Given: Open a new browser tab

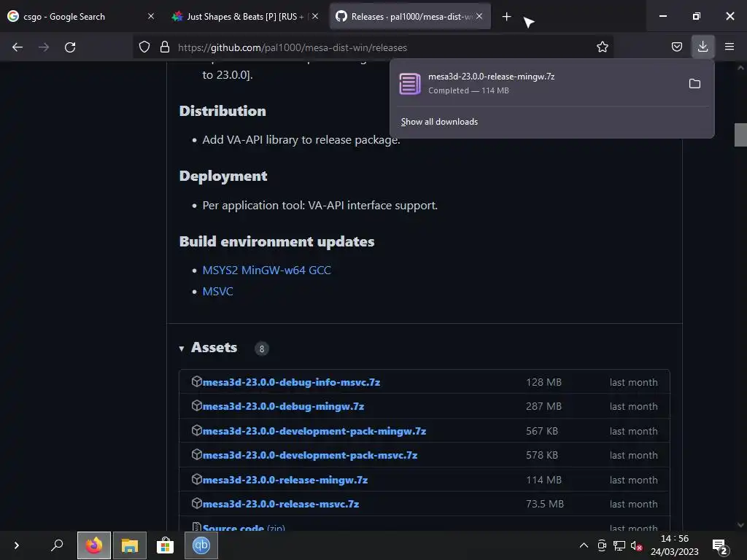Looking at the screenshot, I should (x=506, y=17).
